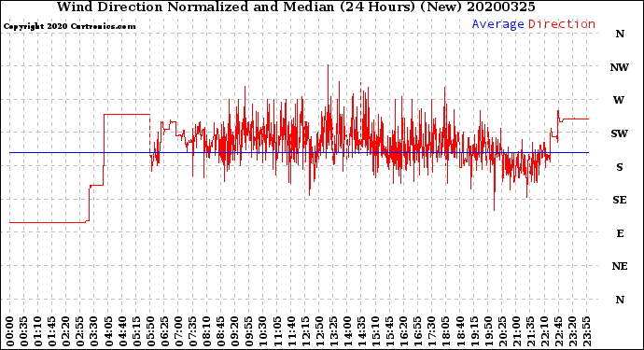Click the 'Copyright 2020 Cartronics.com' text

click(x=69, y=26)
